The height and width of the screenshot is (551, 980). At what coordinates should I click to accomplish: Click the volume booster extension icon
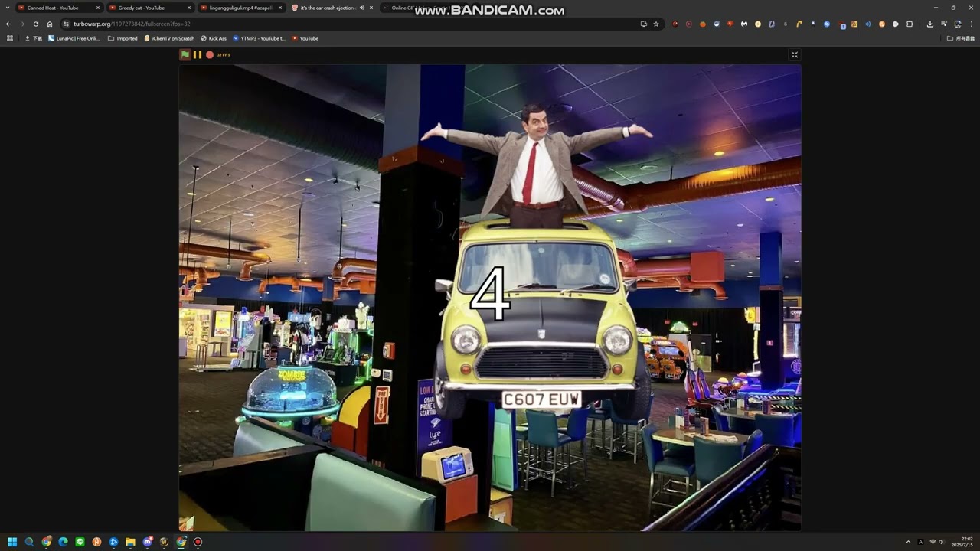(868, 24)
